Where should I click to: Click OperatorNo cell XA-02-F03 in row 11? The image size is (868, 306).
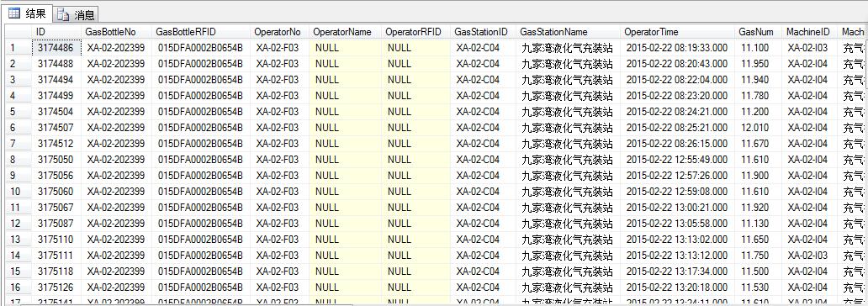(280, 208)
